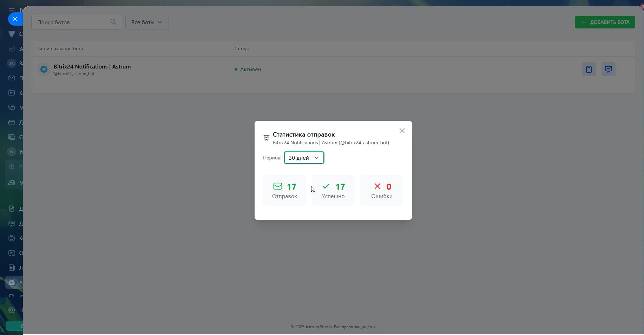Click the ДОБАВИТЬ БОТА button
The height and width of the screenshot is (335, 644).
pyautogui.click(x=605, y=22)
